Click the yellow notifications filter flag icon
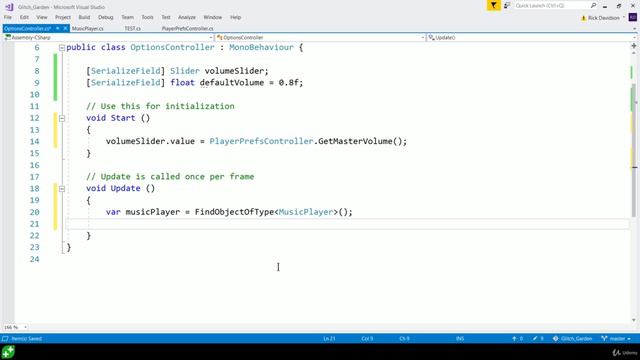The image size is (640, 360). [493, 6]
